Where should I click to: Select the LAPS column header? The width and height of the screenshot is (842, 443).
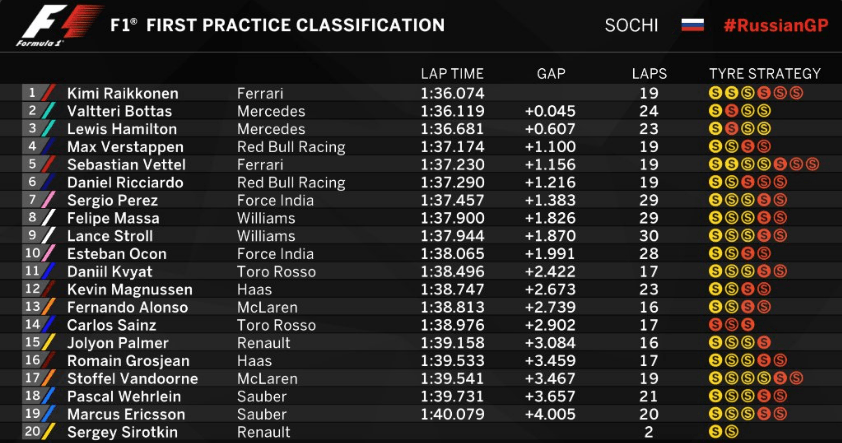[x=649, y=74]
